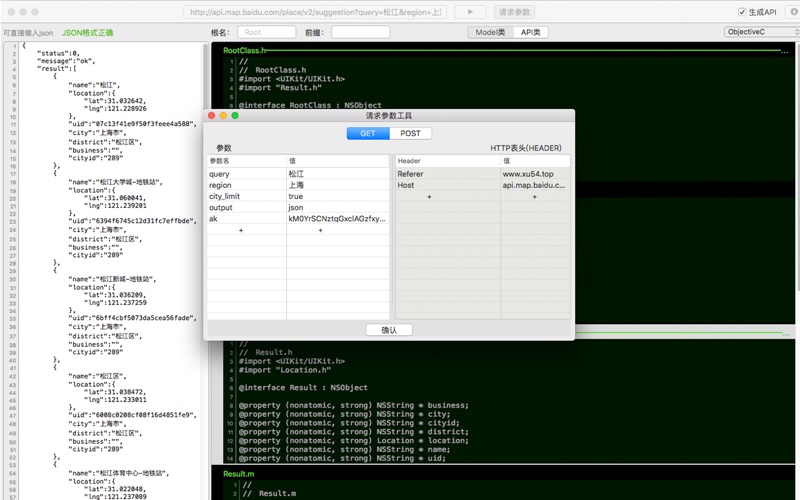Click the green zoom button on the dialog
The image size is (800, 500).
pos(236,116)
